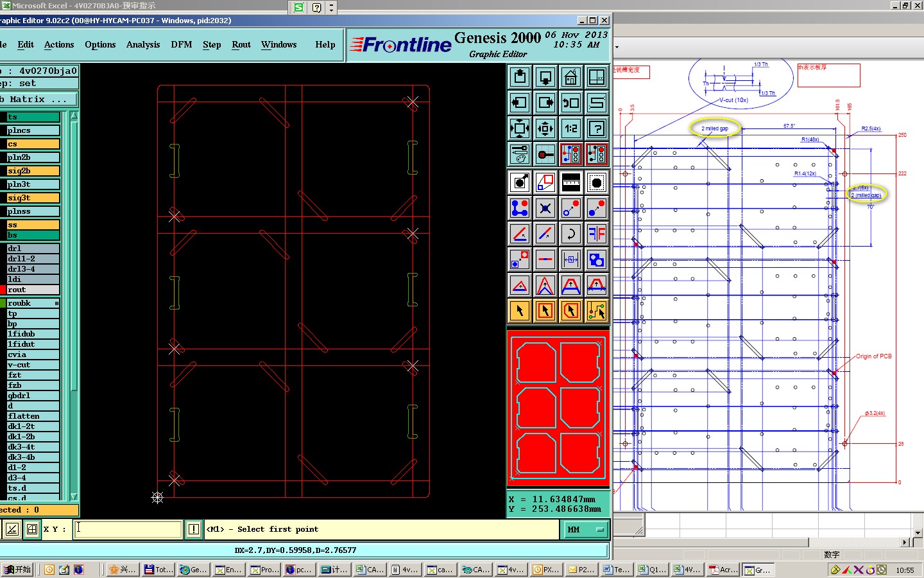Click the red panel overview thumbnail
This screenshot has height=578, width=924.
(558, 408)
